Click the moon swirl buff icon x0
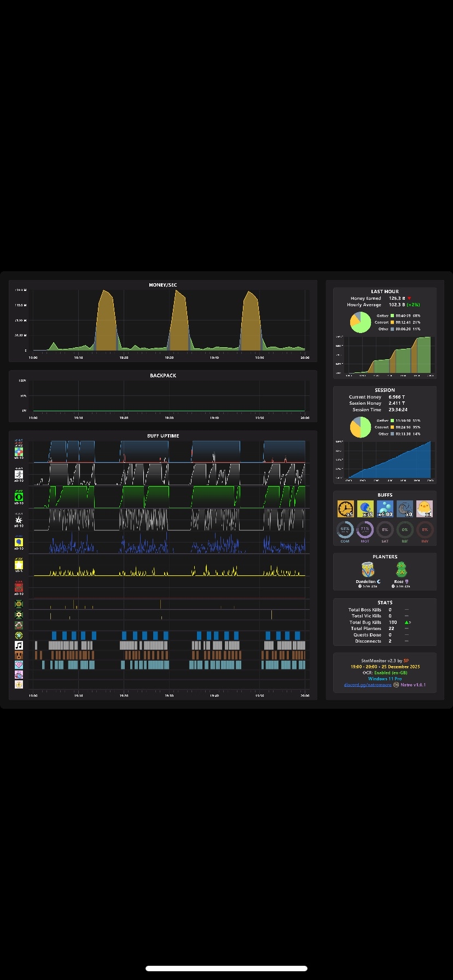This screenshot has width=453, height=980. tap(405, 509)
